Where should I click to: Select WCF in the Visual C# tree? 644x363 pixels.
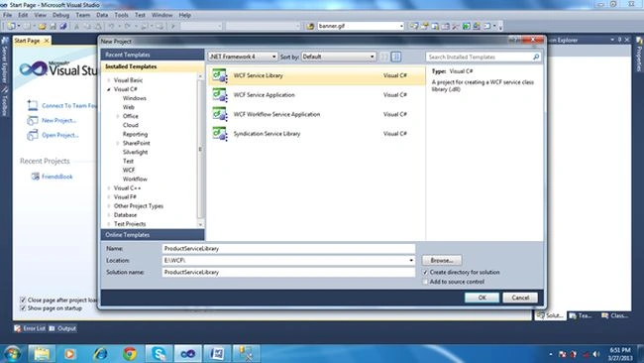point(129,170)
